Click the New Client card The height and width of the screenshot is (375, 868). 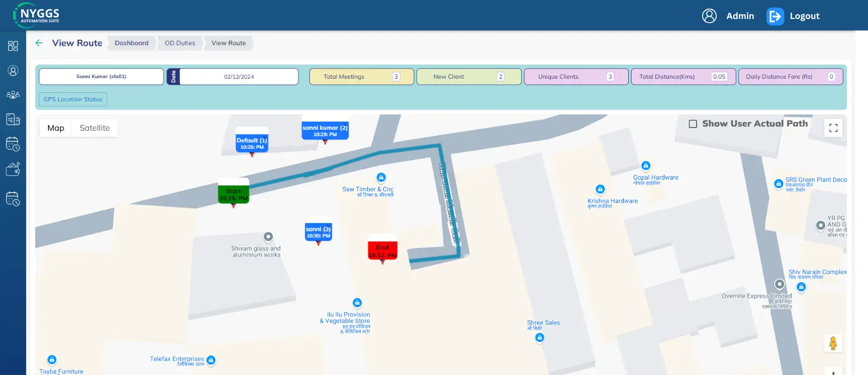click(x=469, y=77)
